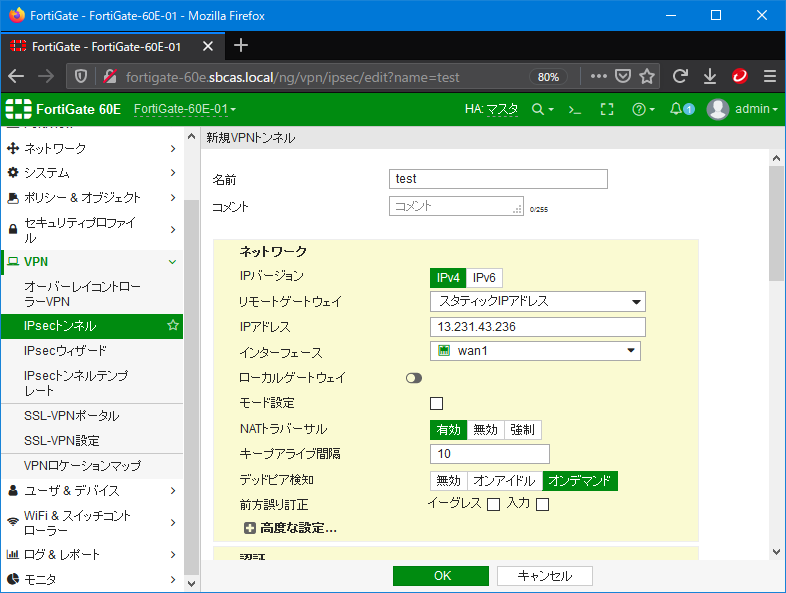Check the モード設定 checkbox

click(437, 404)
